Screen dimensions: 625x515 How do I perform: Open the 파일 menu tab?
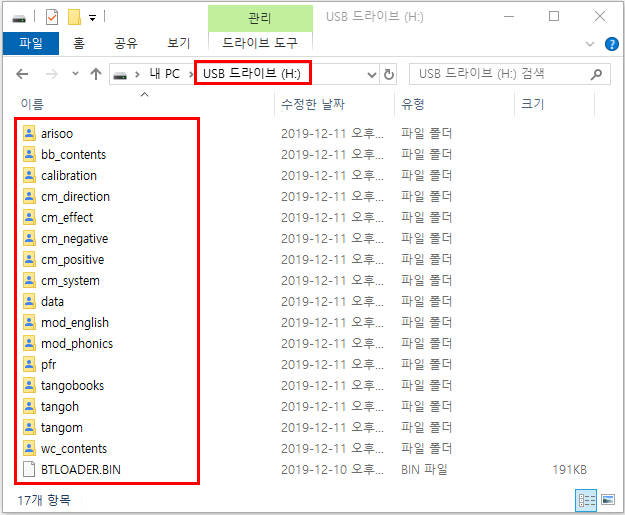pyautogui.click(x=31, y=43)
